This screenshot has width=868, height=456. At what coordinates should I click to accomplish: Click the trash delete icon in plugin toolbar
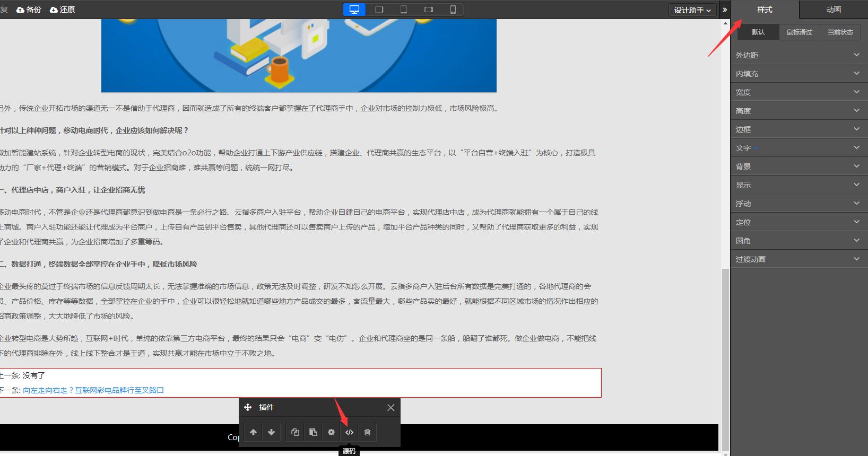[x=367, y=432]
